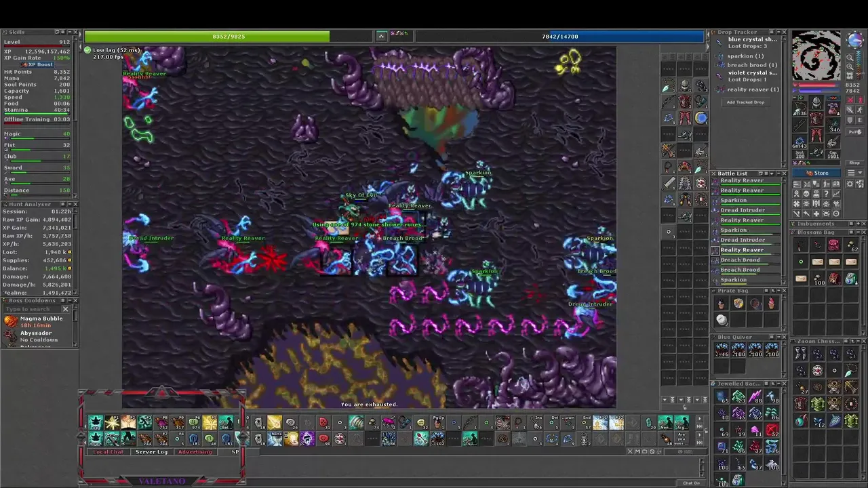Switch to Local Chat tab
Image resolution: width=868 pixels, height=488 pixels.
(x=108, y=452)
